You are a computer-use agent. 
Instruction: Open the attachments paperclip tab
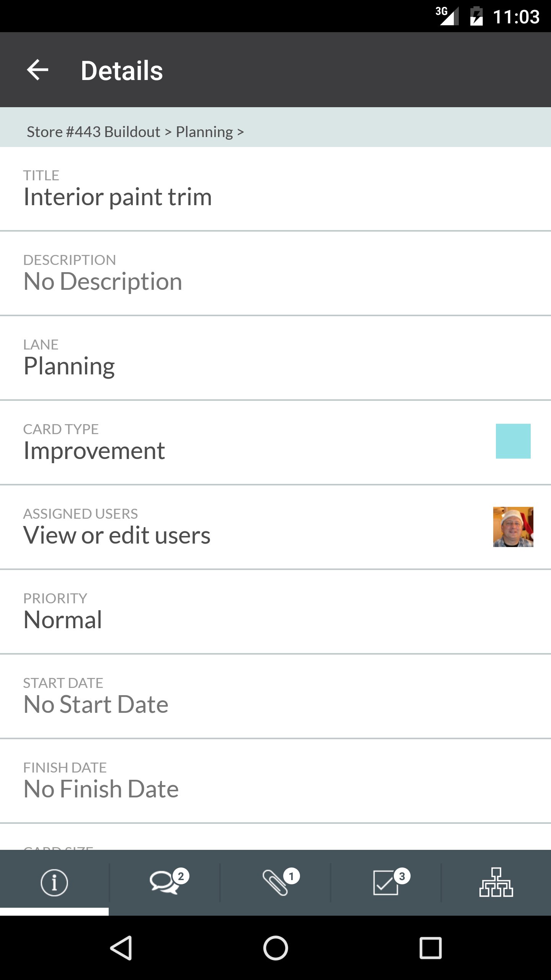[x=275, y=883]
